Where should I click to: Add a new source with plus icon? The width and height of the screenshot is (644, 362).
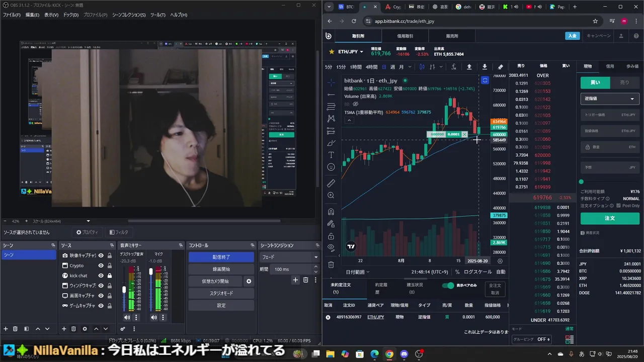pos(64,329)
